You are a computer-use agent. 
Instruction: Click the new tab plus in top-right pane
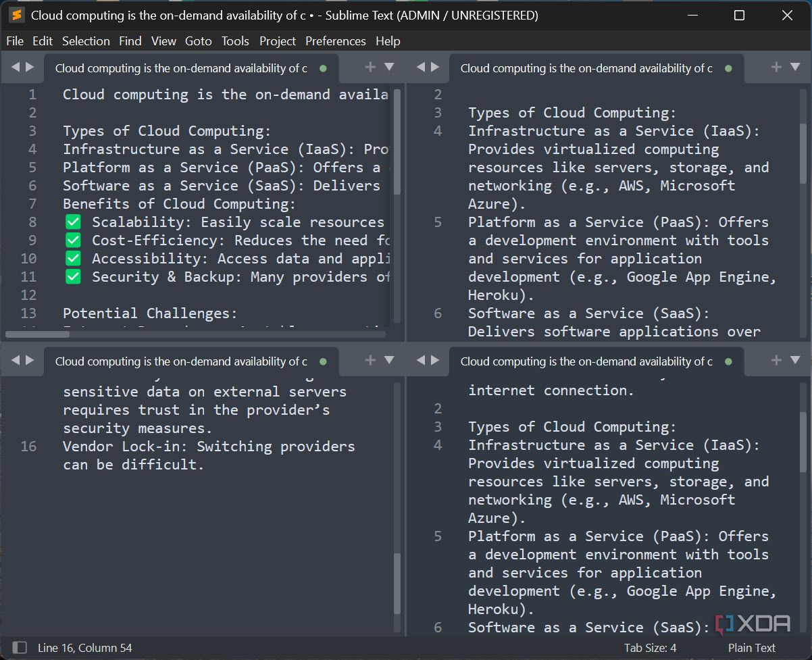click(x=776, y=67)
